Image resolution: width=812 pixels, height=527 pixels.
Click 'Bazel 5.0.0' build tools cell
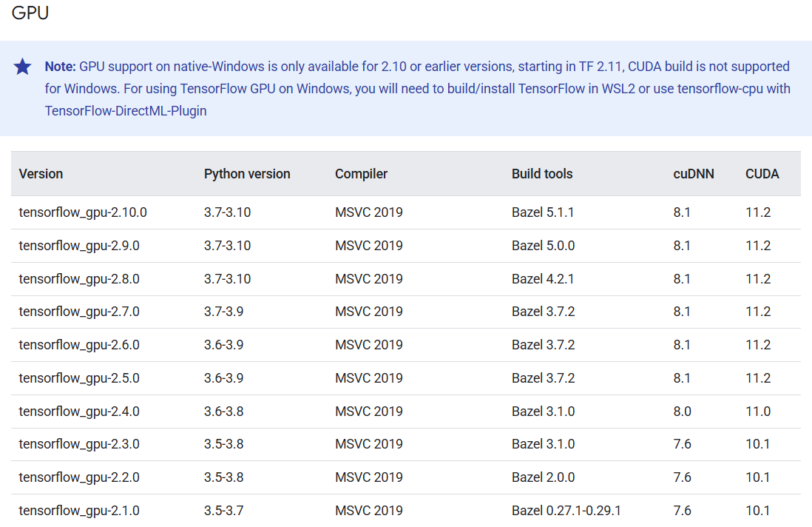click(x=544, y=246)
